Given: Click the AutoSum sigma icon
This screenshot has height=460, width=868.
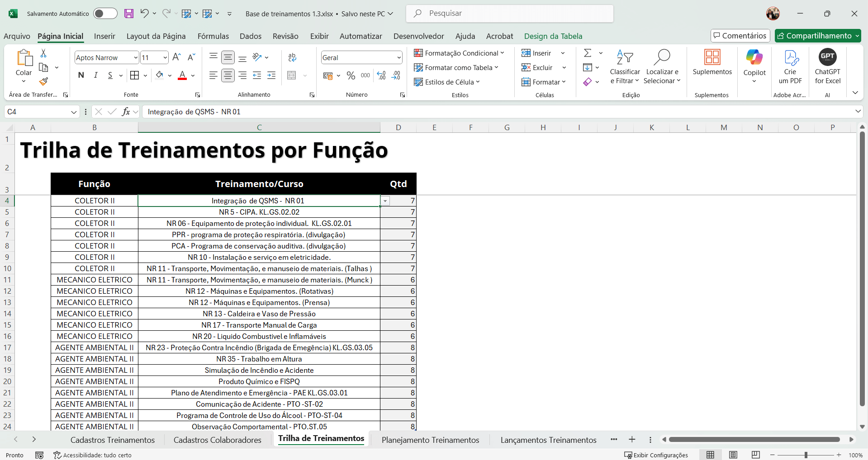Looking at the screenshot, I should (x=588, y=53).
